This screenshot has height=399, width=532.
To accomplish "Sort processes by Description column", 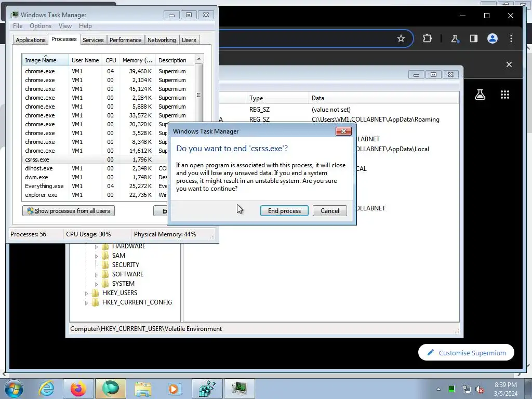I will coord(175,60).
